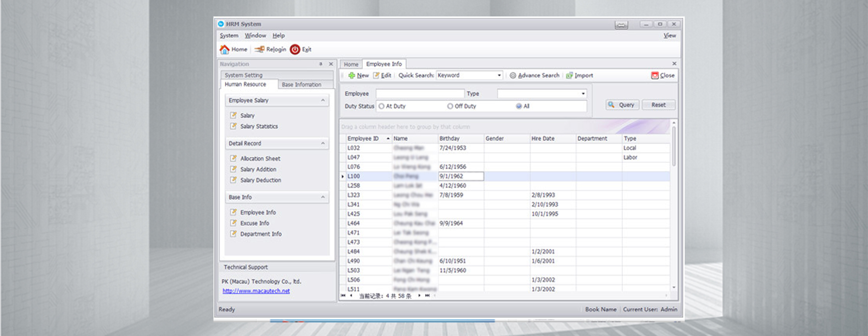Open Advance Search
868x336 pixels.
(x=534, y=75)
